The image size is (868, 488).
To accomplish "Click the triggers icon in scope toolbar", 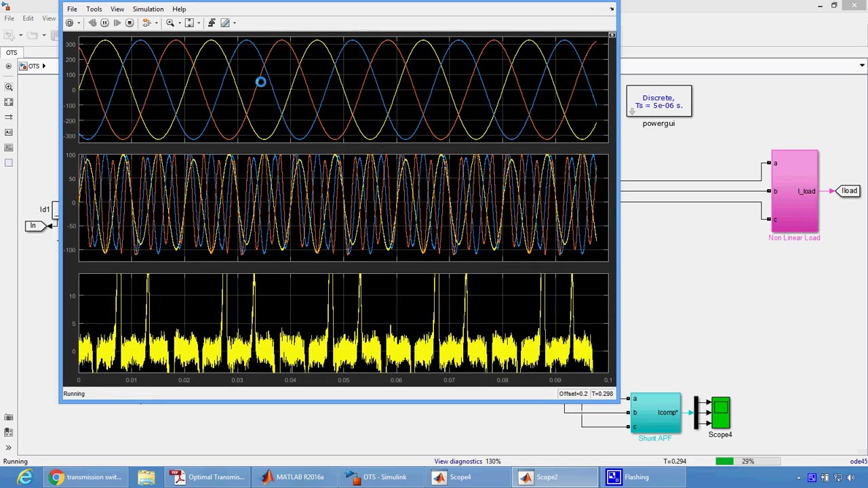I will tap(212, 23).
